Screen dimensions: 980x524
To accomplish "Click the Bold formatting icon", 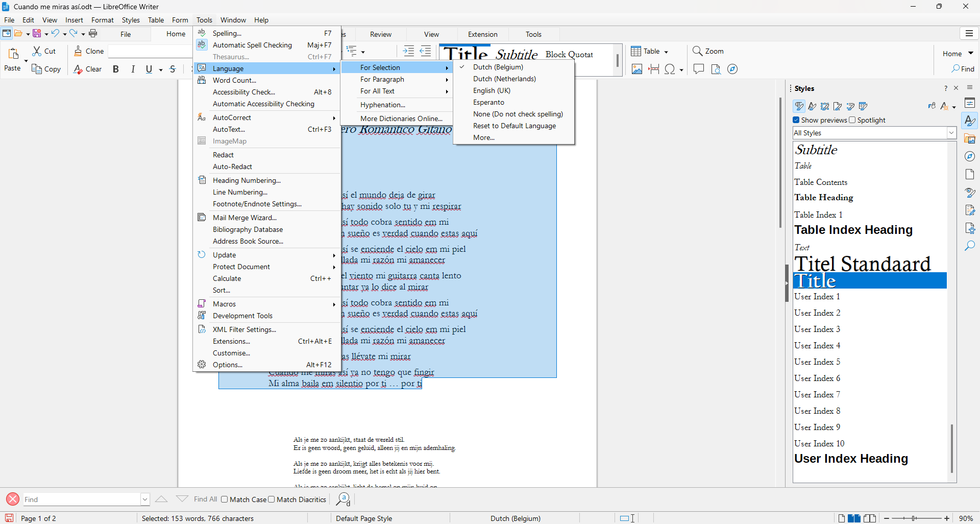I will [116, 69].
